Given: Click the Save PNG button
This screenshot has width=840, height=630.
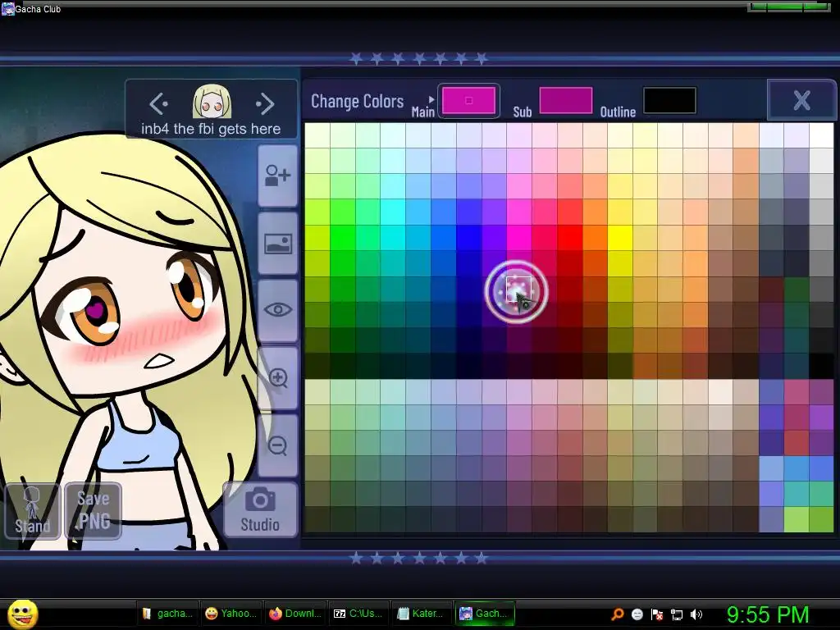Looking at the screenshot, I should pyautogui.click(x=94, y=510).
